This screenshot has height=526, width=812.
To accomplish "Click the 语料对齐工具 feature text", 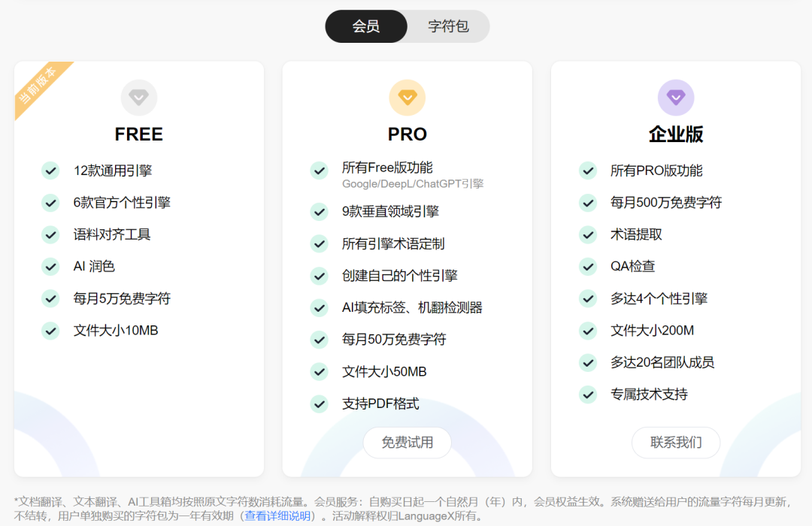I will click(x=112, y=235).
